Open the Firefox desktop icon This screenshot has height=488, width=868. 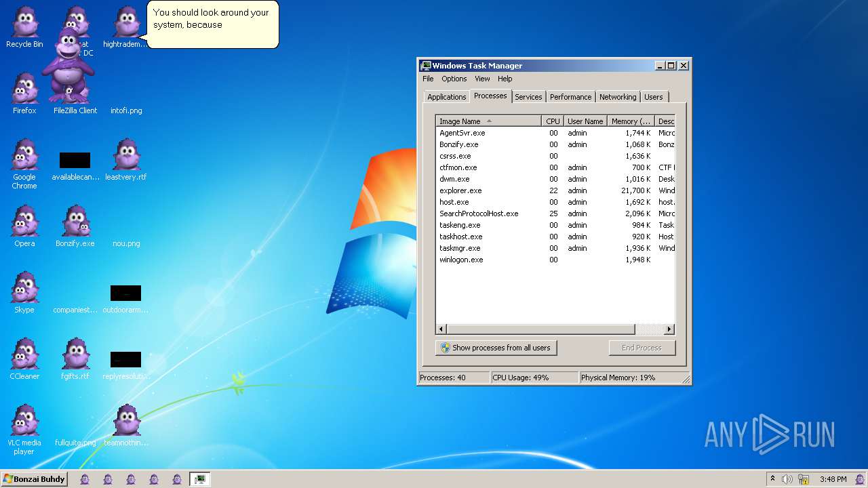24,94
